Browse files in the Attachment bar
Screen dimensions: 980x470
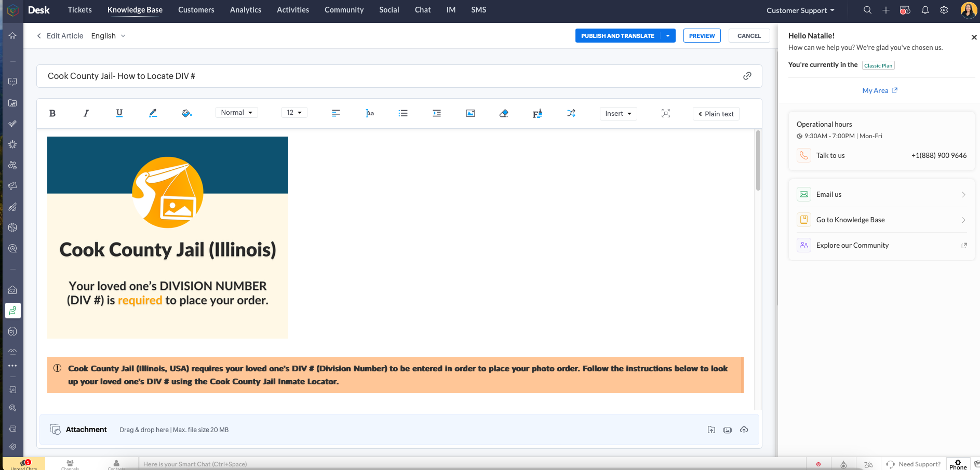(711, 429)
